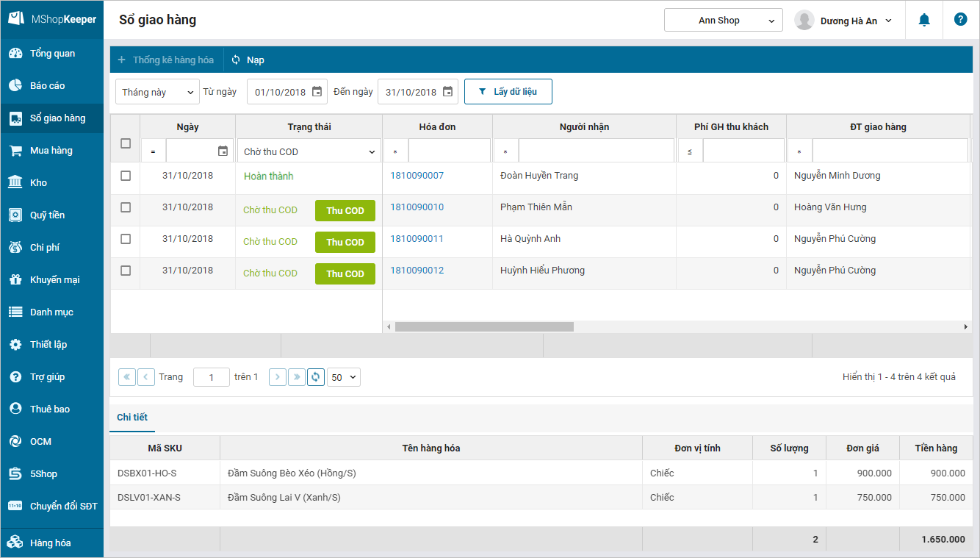The height and width of the screenshot is (558, 980).
Task: Click Thu COD for Phạm Thiên Mẫn
Action: point(345,210)
